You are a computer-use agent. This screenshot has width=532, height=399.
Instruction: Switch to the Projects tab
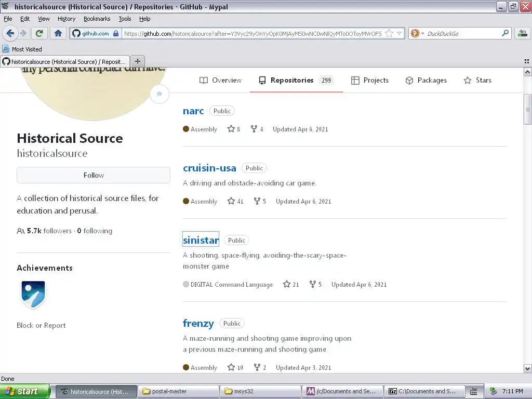pyautogui.click(x=370, y=81)
